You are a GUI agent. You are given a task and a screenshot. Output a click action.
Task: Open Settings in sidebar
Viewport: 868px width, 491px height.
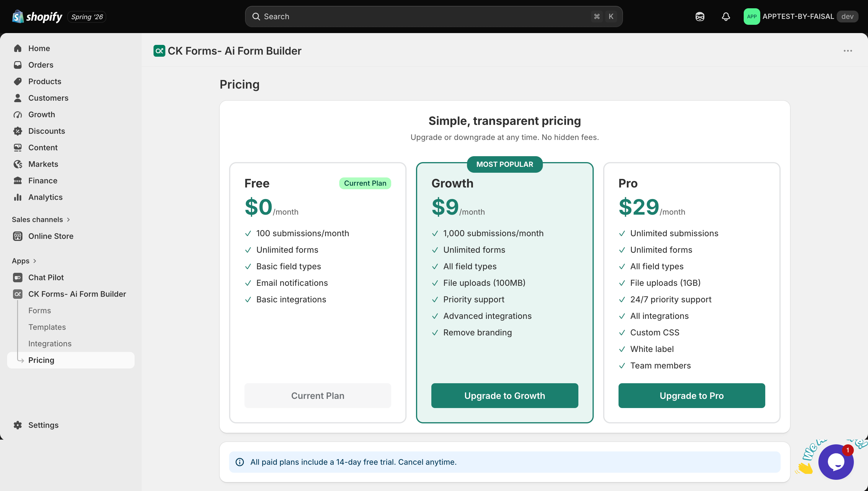coord(71,425)
